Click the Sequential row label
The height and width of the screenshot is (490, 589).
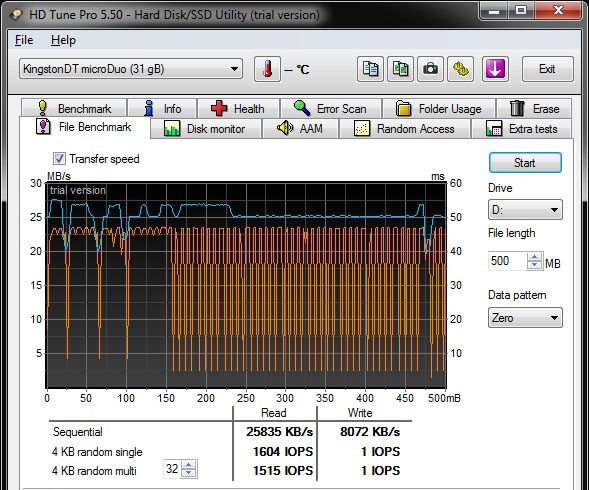click(78, 432)
